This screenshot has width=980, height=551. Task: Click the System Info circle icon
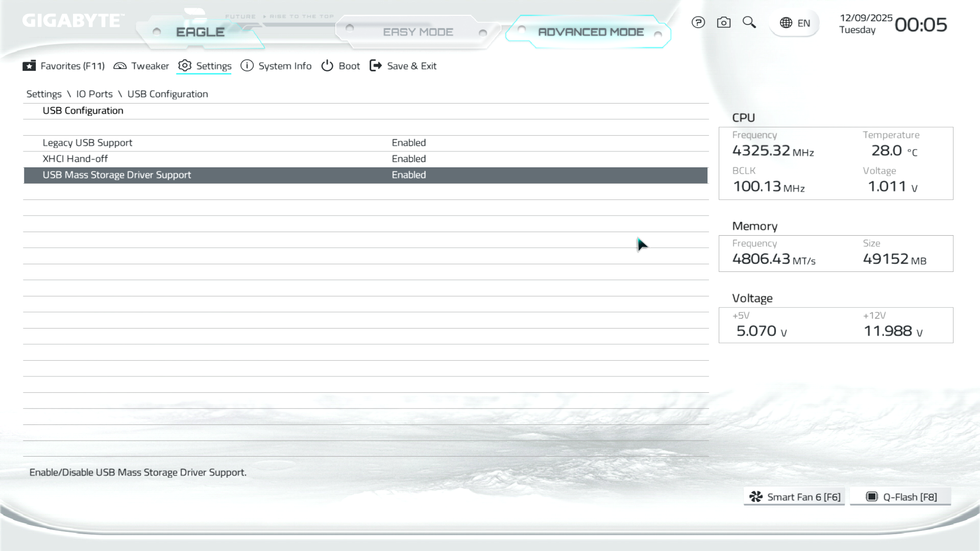[x=247, y=66]
